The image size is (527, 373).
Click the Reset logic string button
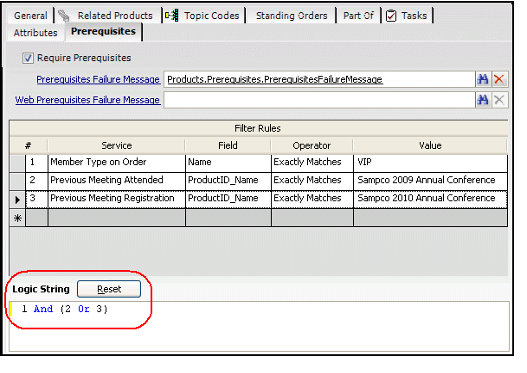click(x=109, y=289)
